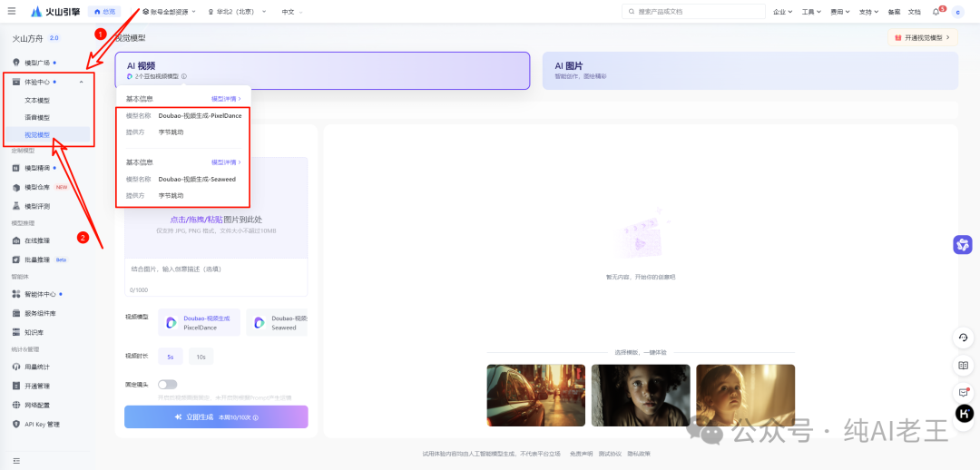The width and height of the screenshot is (980, 470).
Task: Click the image upload area 点击/拖拽/粘贴
Action: [216, 208]
